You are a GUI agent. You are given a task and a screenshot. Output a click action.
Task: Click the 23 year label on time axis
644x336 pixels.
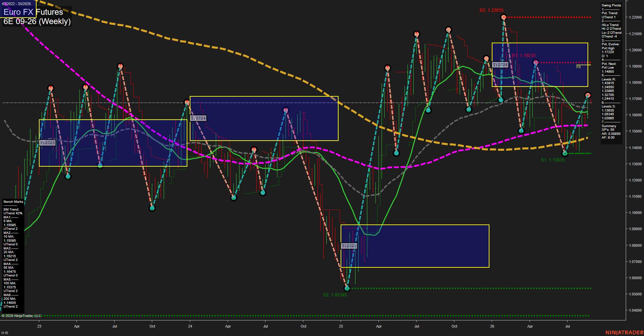(x=39, y=326)
